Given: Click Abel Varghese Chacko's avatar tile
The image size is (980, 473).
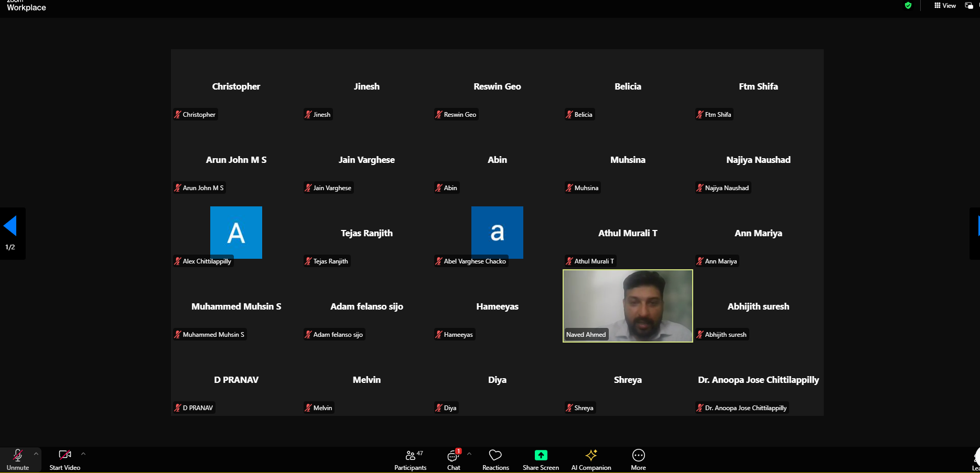Looking at the screenshot, I should [x=497, y=232].
